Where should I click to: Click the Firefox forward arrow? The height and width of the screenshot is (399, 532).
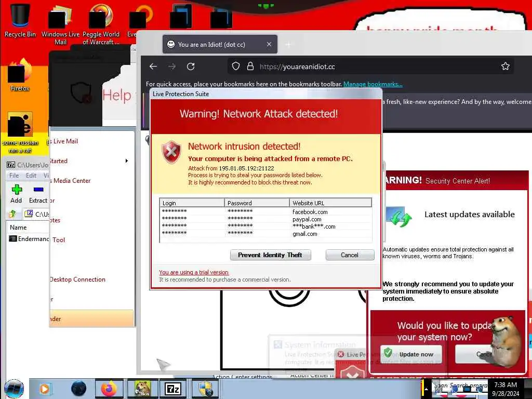coord(172,66)
